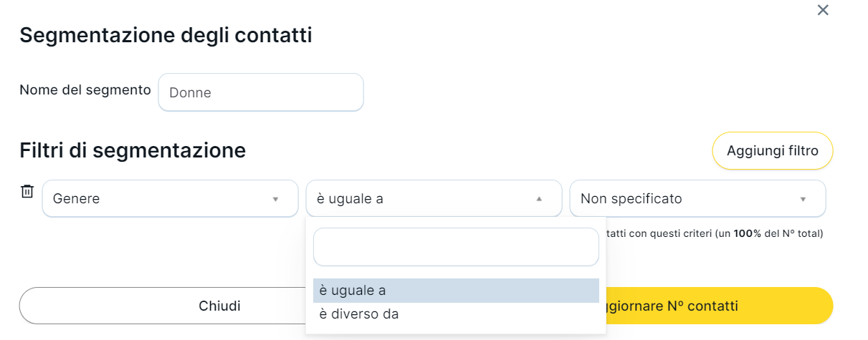This screenshot has width=868, height=340.
Task: Choose the 'è diverso da' option
Action: point(359,314)
